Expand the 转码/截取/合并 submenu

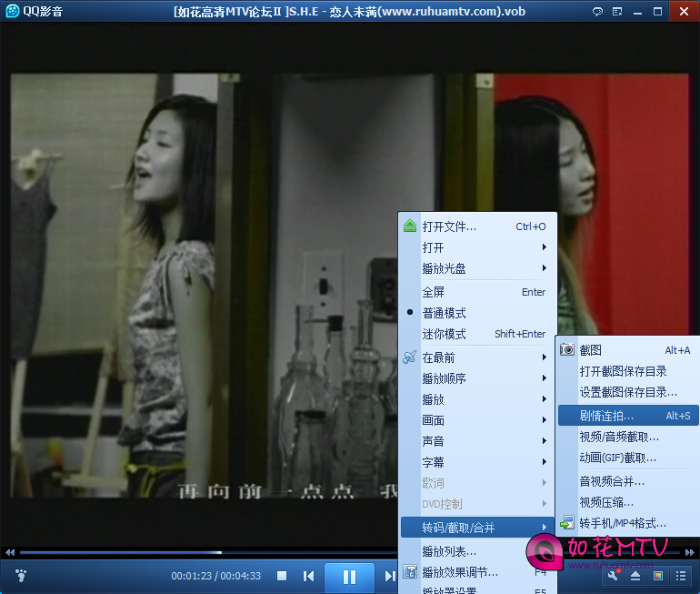pyautogui.click(x=477, y=528)
